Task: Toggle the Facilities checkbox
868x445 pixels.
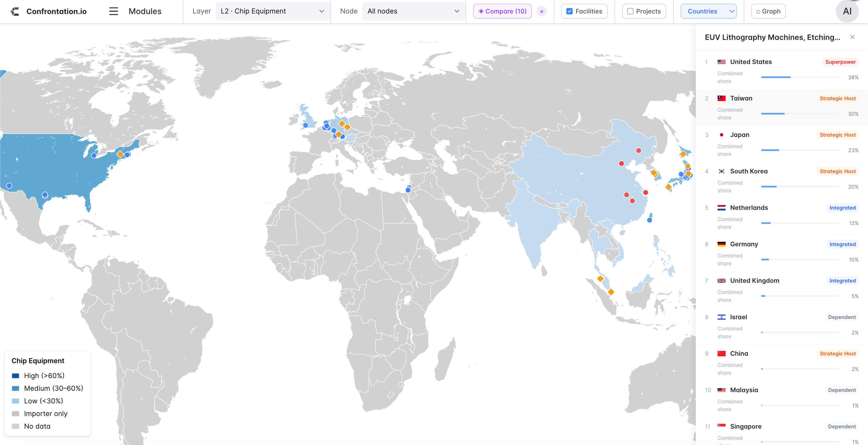Action: (569, 11)
